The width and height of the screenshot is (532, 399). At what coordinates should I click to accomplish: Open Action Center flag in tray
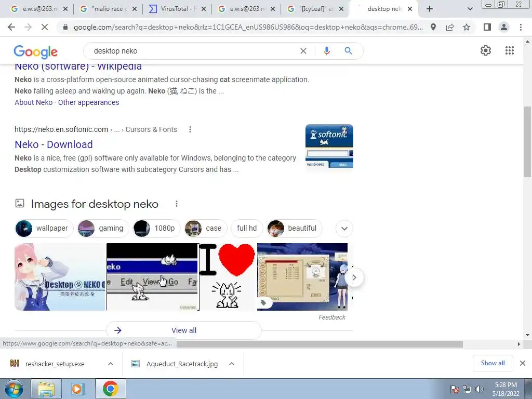pyautogui.click(x=455, y=389)
